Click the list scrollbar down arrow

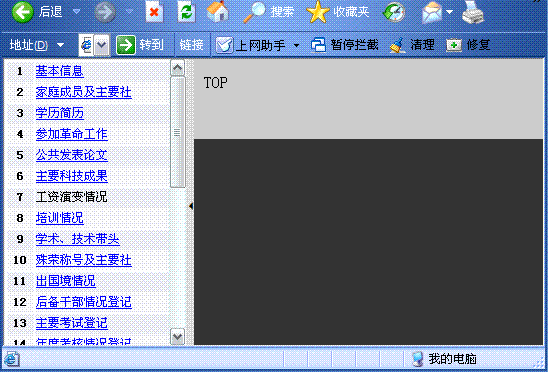coord(178,337)
